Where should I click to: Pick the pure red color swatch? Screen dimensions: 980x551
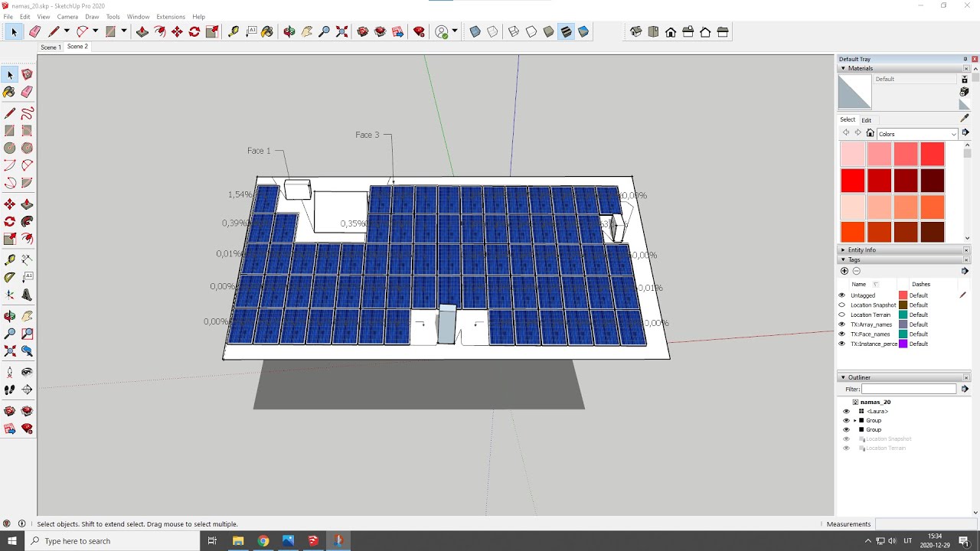pos(853,181)
